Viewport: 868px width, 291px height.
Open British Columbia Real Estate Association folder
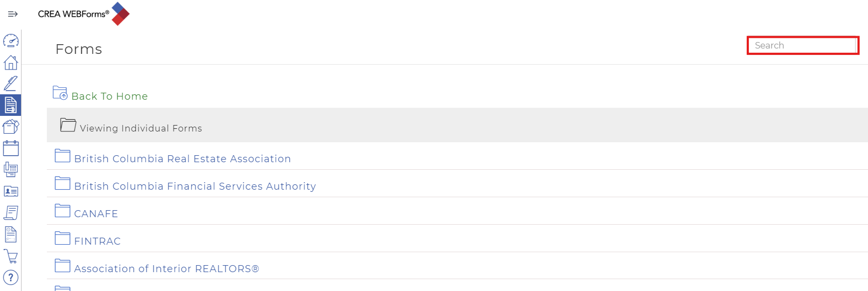pyautogui.click(x=182, y=159)
